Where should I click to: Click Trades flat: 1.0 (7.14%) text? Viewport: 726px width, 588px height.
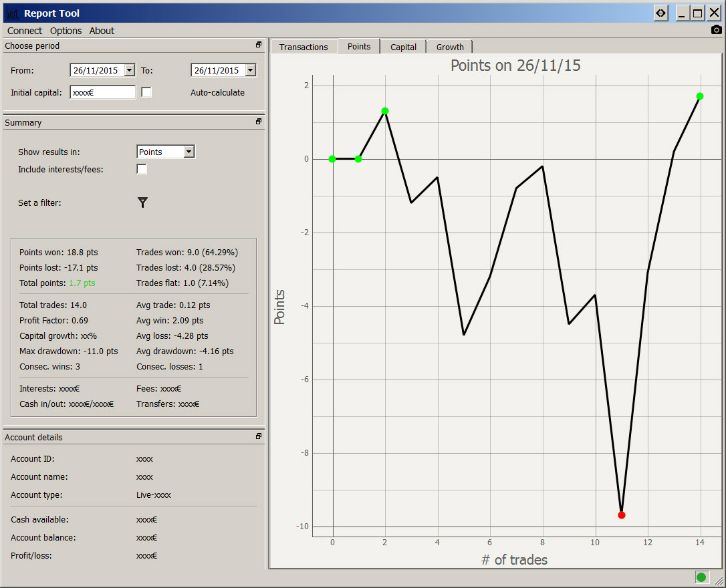[x=183, y=283]
